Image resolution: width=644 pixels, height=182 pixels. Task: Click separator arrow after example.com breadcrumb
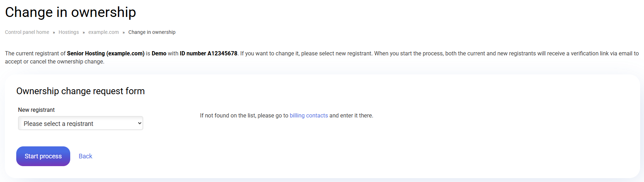tap(124, 32)
